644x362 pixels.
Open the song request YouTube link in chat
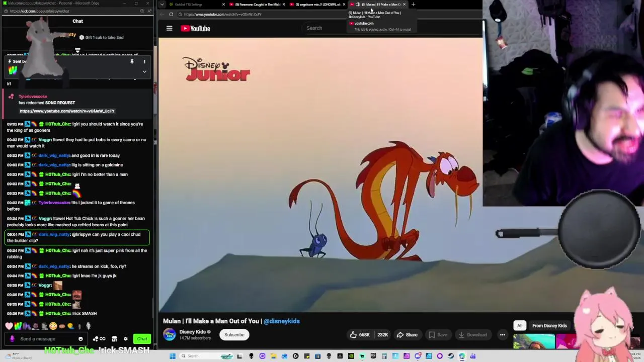tap(67, 111)
